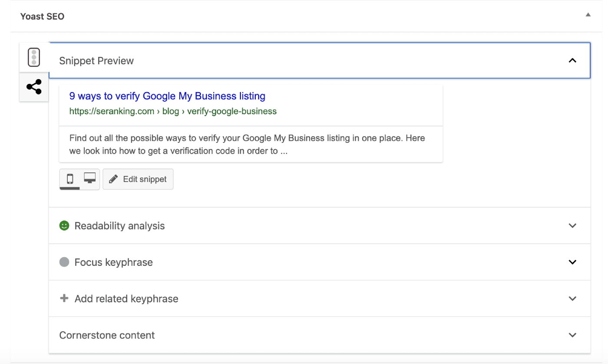This screenshot has height=364, width=608.
Task: Click the Edit snippet button
Action: point(138,179)
